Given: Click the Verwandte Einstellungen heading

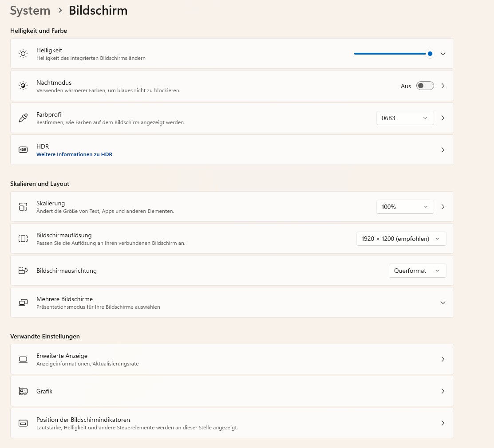Looking at the screenshot, I should pyautogui.click(x=45, y=336).
